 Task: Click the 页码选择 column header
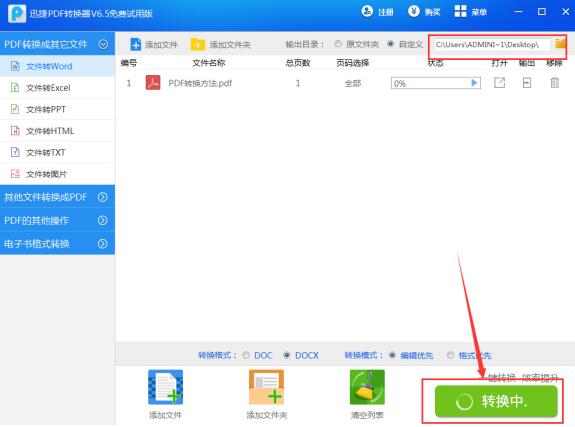352,63
